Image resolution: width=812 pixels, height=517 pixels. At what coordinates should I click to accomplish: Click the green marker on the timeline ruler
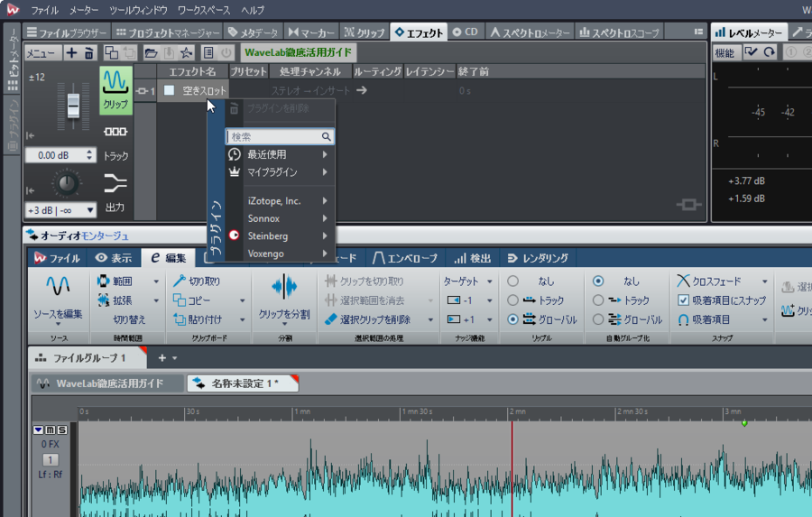[744, 424]
